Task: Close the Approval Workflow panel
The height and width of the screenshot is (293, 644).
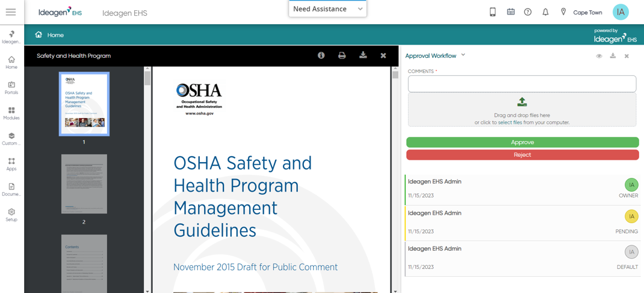Action: [627, 56]
